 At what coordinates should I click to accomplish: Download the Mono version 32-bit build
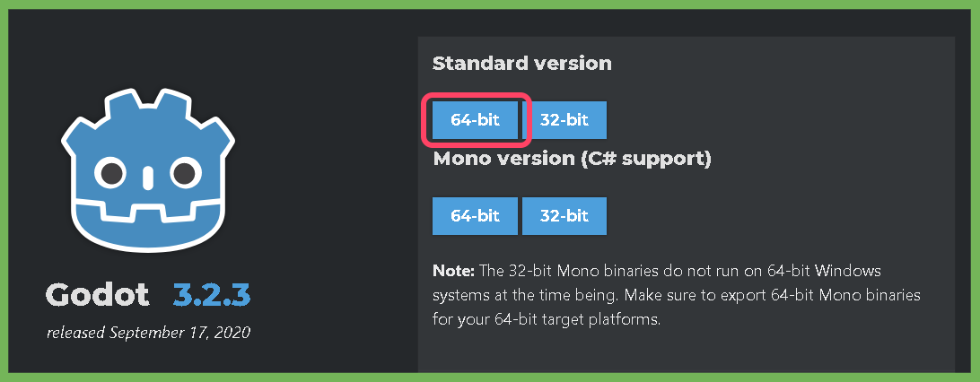564,216
